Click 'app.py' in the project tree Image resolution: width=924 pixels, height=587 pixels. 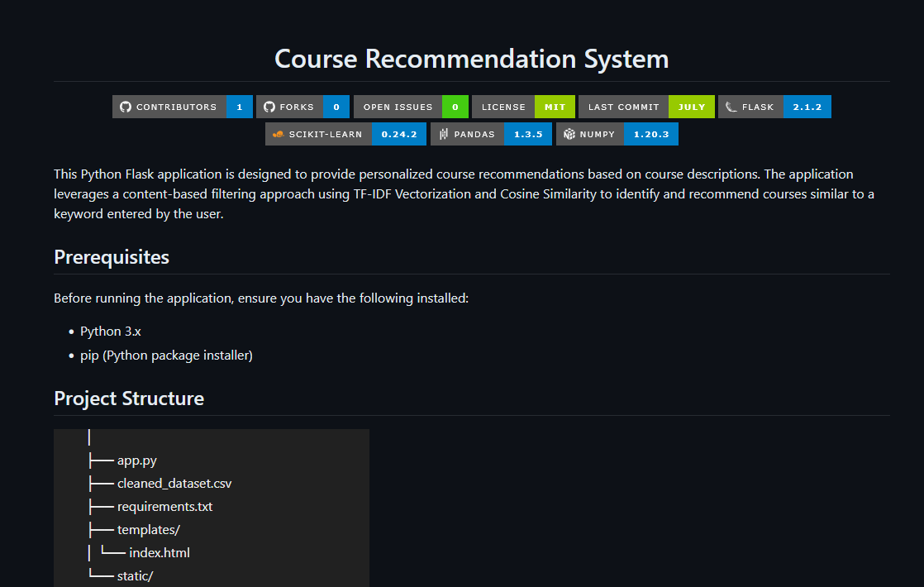[x=136, y=461]
